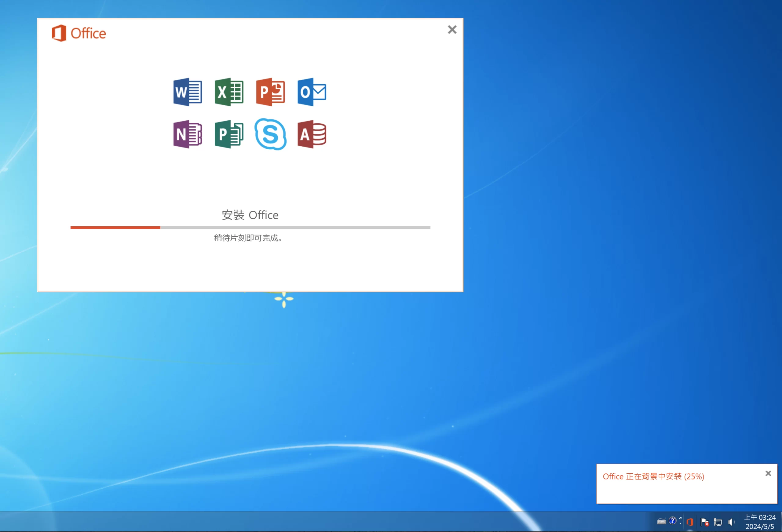Click the Access icon
The width and height of the screenshot is (782, 532).
[x=312, y=134]
